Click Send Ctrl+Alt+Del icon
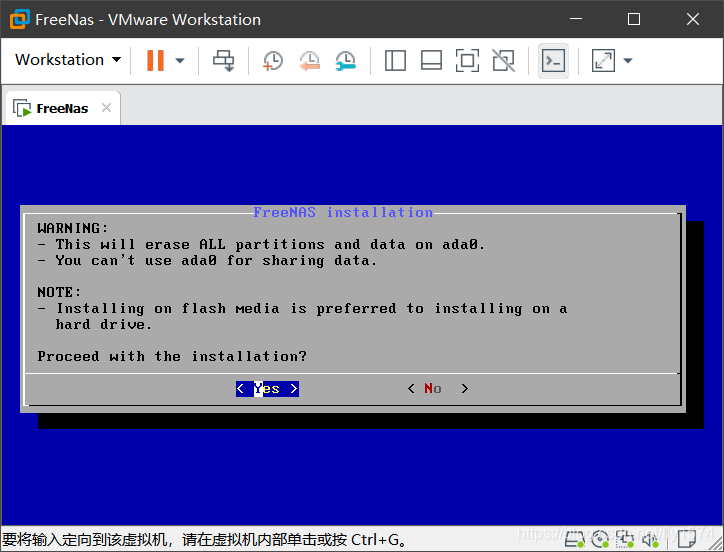The height and width of the screenshot is (552, 724). [224, 61]
